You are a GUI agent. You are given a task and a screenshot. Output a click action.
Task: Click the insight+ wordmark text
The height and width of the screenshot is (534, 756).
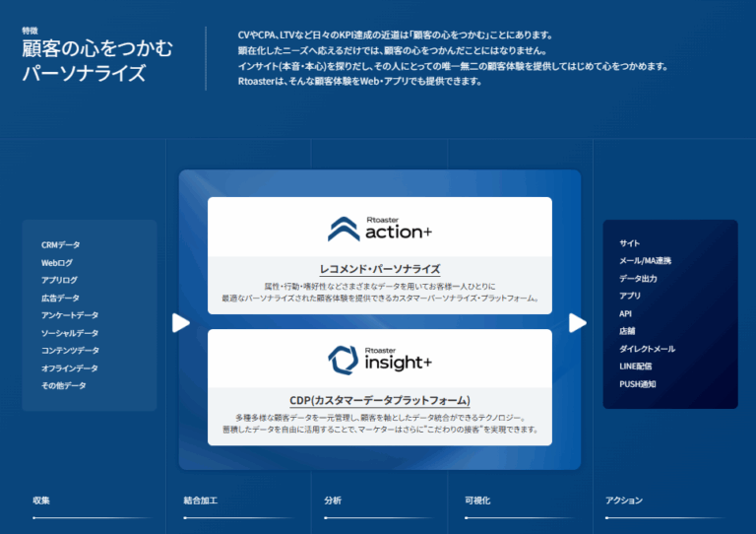click(399, 363)
